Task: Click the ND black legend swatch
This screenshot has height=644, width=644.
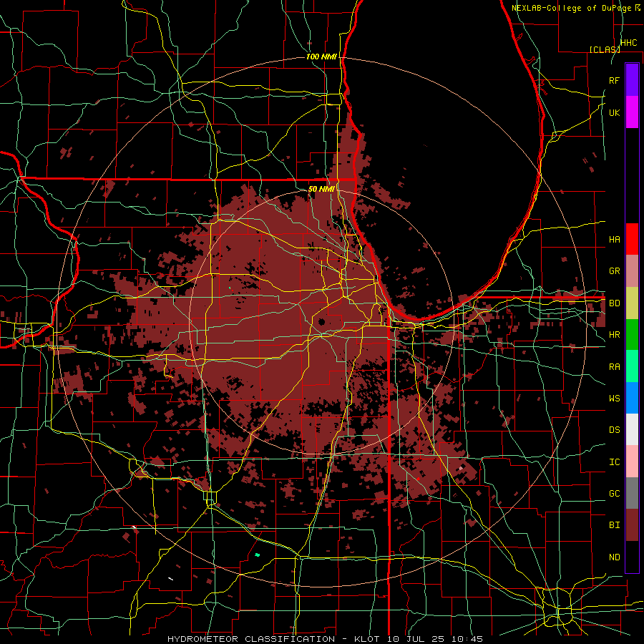Action: [x=632, y=557]
